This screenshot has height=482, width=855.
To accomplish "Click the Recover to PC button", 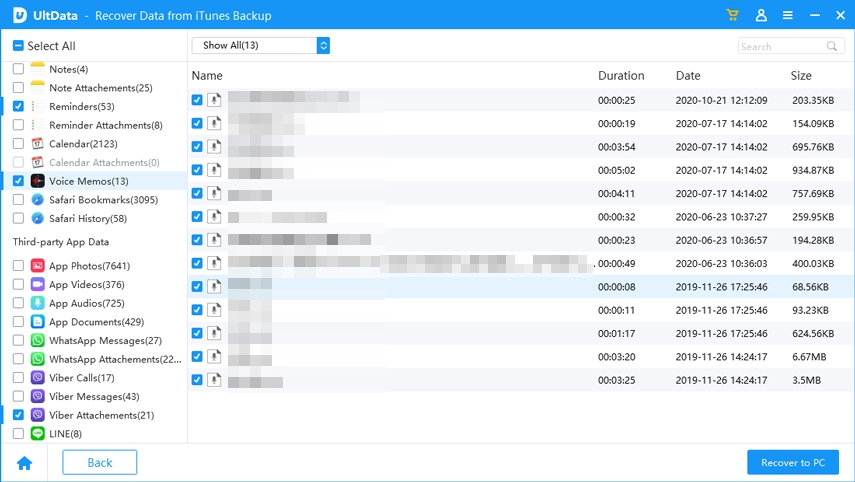I will [x=792, y=463].
